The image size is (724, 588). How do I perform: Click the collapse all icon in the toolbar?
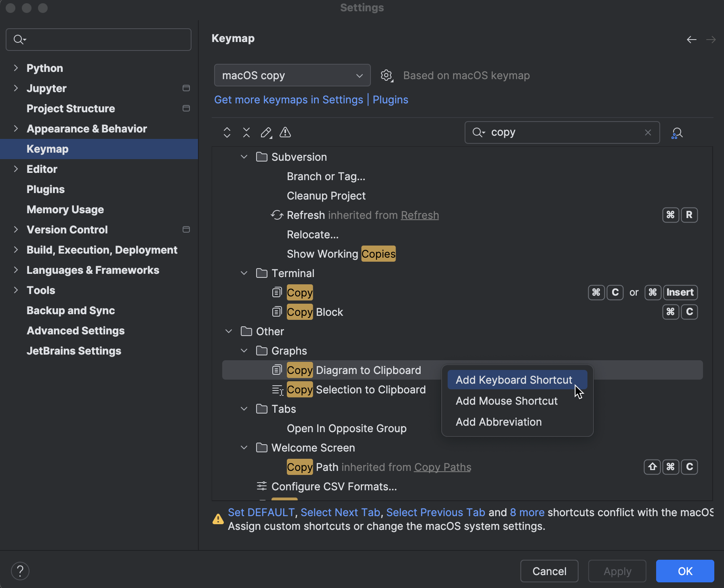(246, 132)
